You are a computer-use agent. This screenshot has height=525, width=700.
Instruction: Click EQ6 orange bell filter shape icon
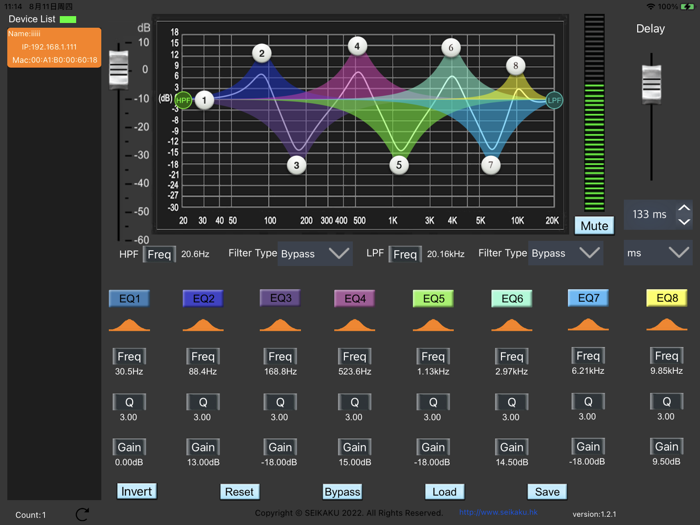point(512,325)
